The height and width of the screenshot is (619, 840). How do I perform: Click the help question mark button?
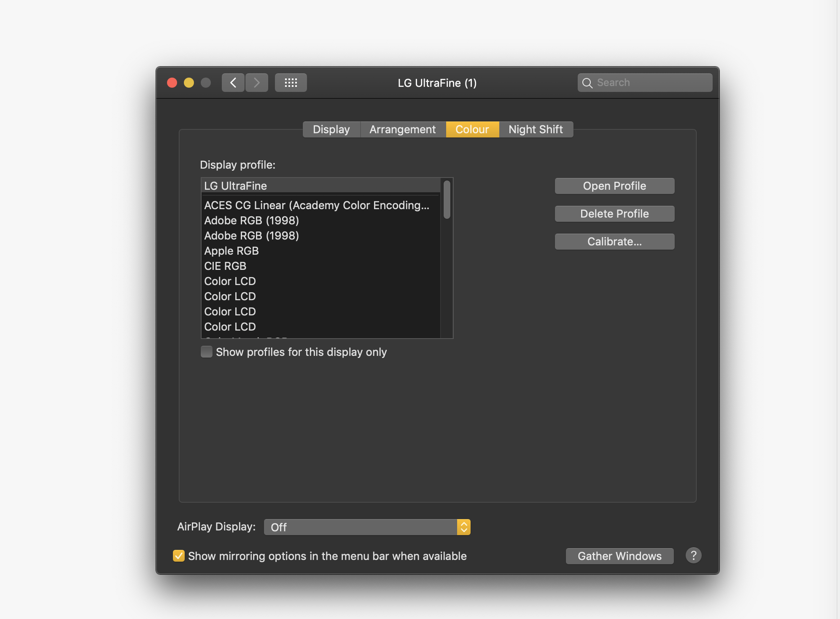pos(693,555)
